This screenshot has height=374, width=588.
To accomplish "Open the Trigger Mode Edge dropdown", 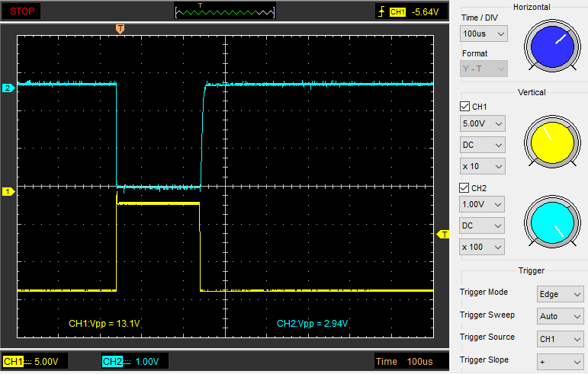I will (x=561, y=294).
